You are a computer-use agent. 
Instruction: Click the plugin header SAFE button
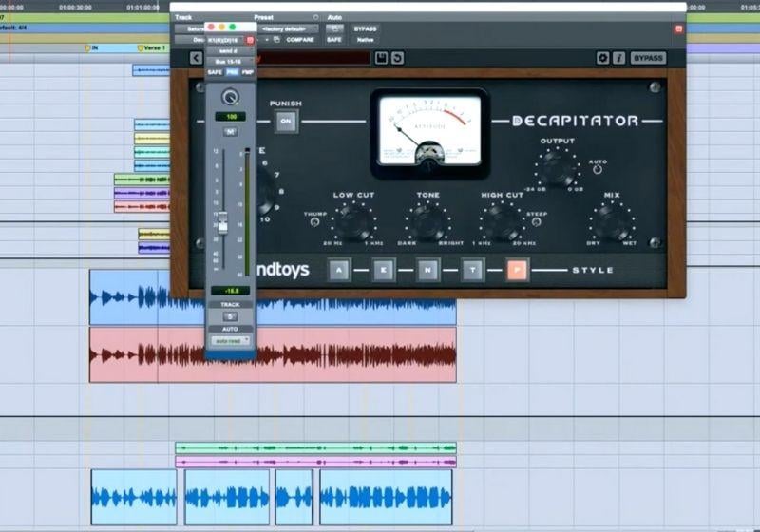[x=334, y=40]
